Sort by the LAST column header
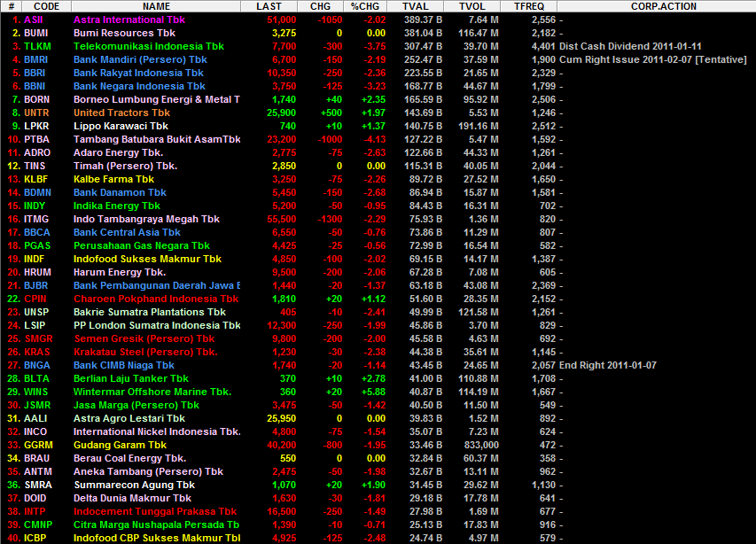The width and height of the screenshot is (756, 544). (269, 6)
